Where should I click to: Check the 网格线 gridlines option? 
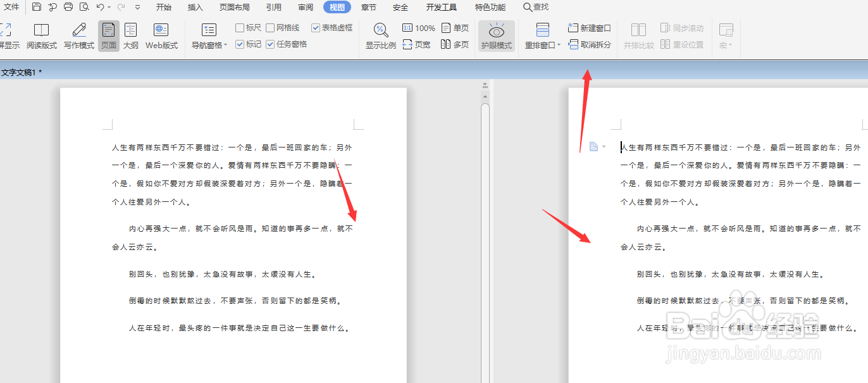click(x=268, y=27)
